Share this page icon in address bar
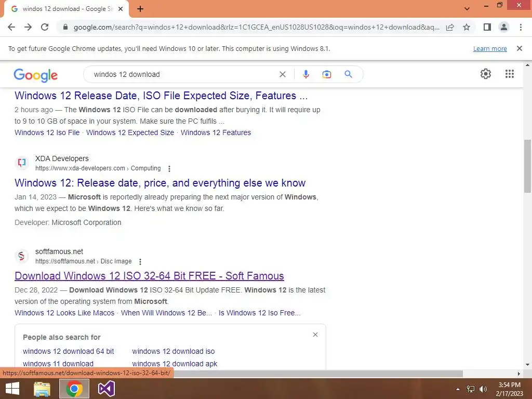Image resolution: width=532 pixels, height=399 pixels. 450,27
